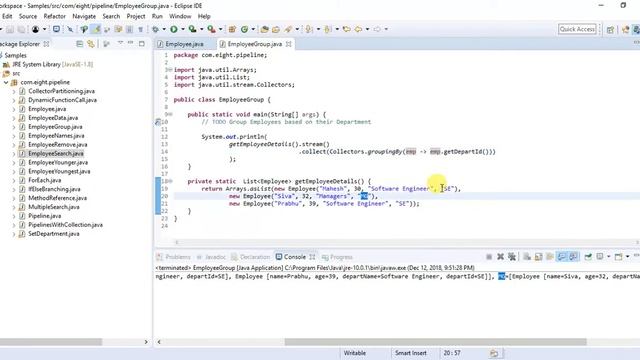Switch to the Employee.java editor tab
Viewport: 640px width, 360px height.
[184, 44]
